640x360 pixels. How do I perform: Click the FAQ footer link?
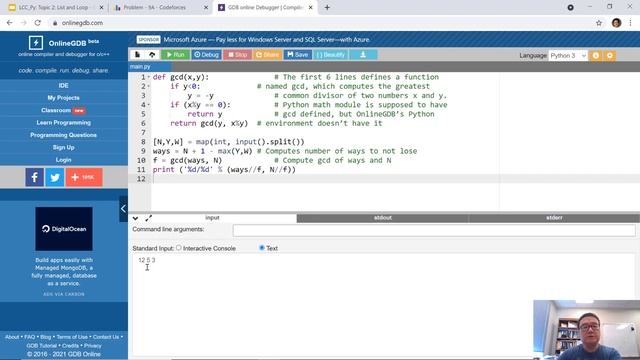[29, 337]
